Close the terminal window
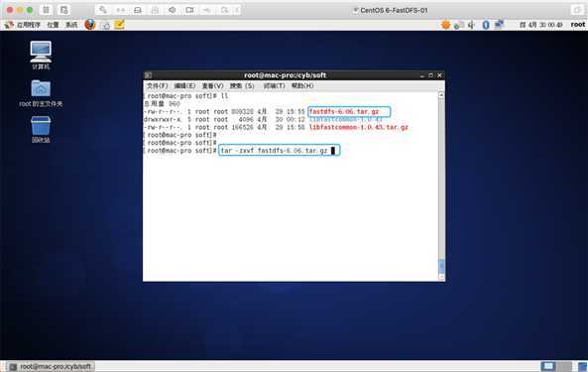Screen dimensions: 588x372 pyautogui.click(x=439, y=75)
